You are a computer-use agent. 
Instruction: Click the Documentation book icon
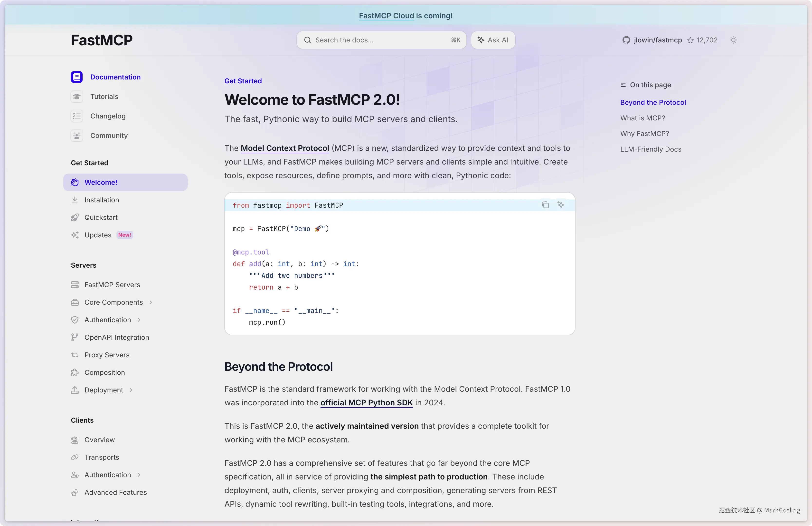coord(77,77)
